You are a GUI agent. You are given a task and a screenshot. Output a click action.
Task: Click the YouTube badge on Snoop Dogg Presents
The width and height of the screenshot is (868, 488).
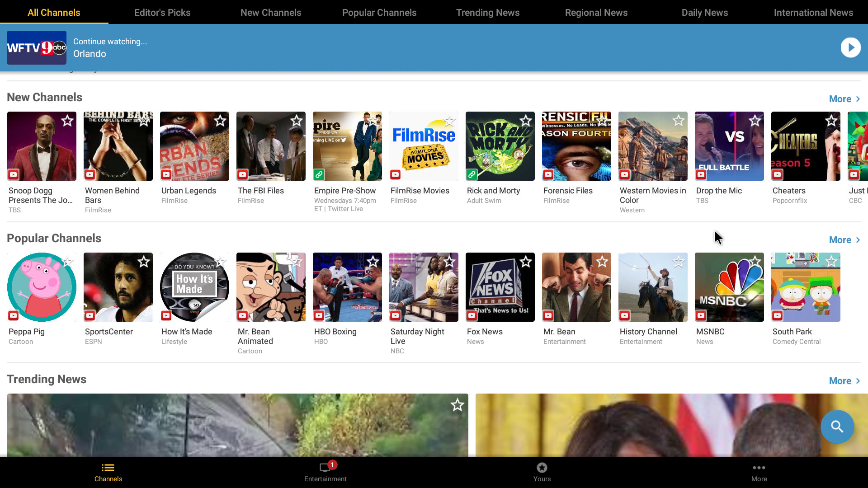click(14, 174)
